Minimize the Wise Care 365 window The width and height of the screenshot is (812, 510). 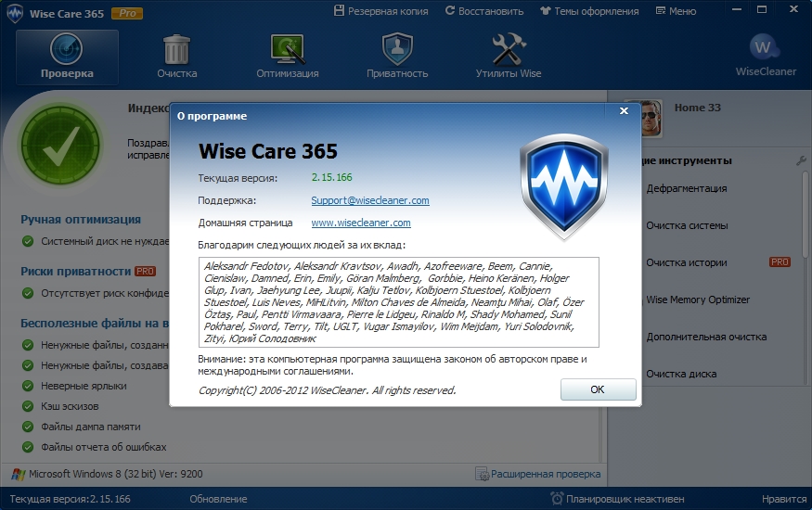click(x=737, y=9)
